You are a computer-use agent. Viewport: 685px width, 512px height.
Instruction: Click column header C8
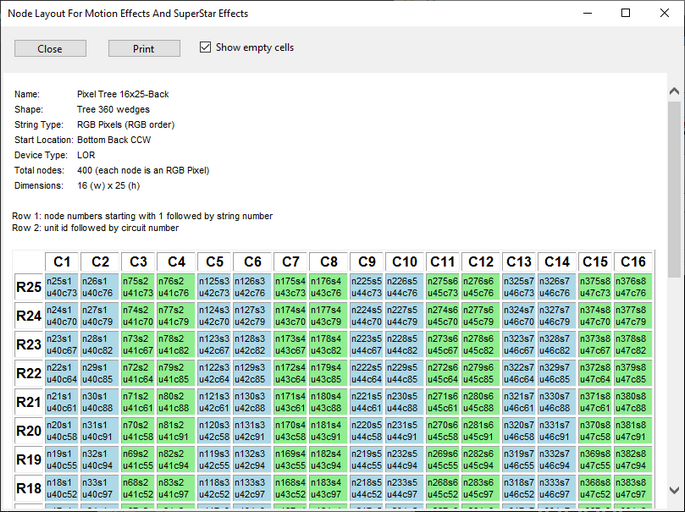coord(329,262)
